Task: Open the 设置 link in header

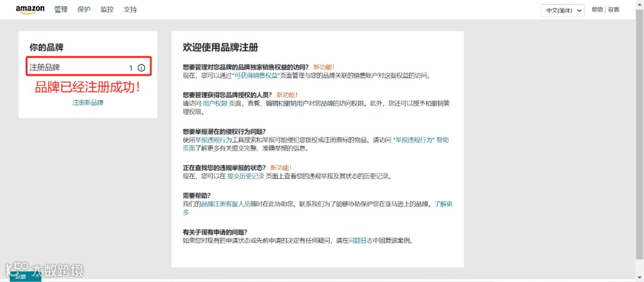Action: [x=614, y=10]
